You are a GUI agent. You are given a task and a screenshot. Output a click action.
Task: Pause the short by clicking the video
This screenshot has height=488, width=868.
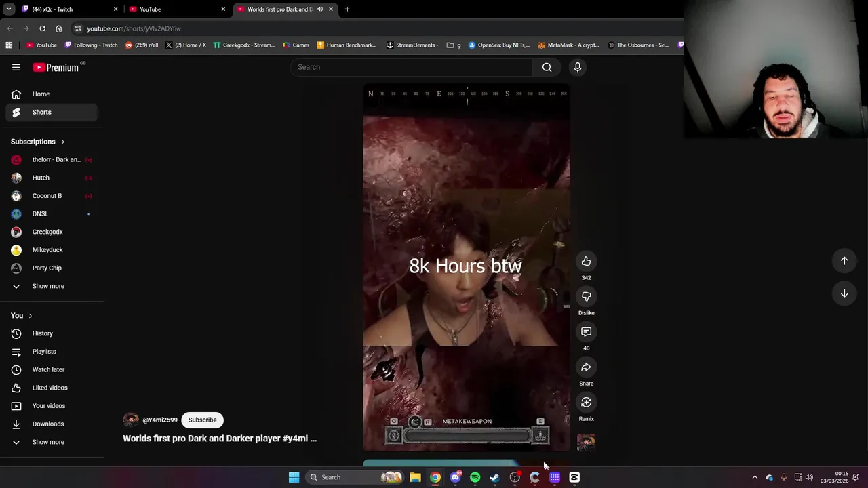(x=467, y=268)
